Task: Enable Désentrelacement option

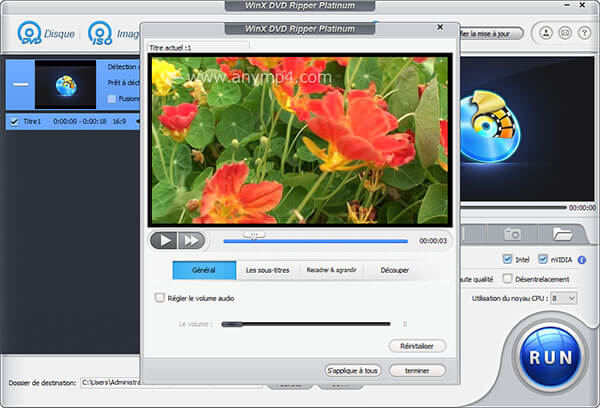Action: (507, 279)
